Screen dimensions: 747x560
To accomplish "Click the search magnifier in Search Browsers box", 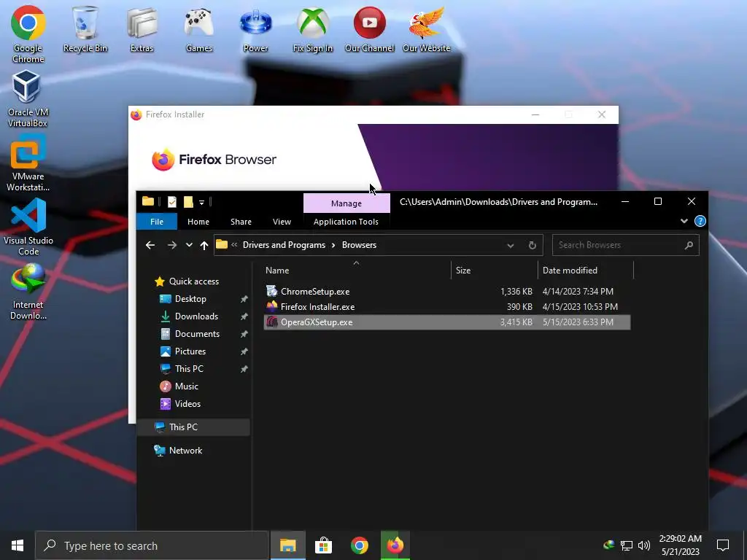I will point(689,245).
